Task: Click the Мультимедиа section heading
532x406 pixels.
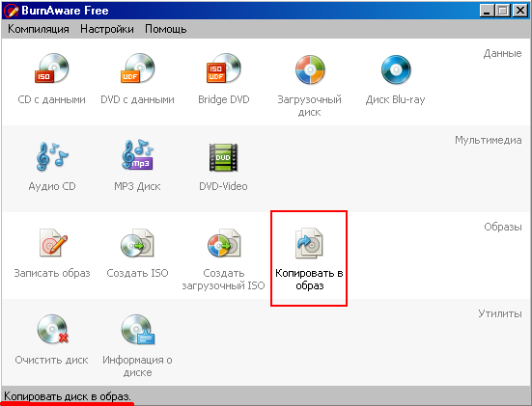Action: tap(489, 140)
